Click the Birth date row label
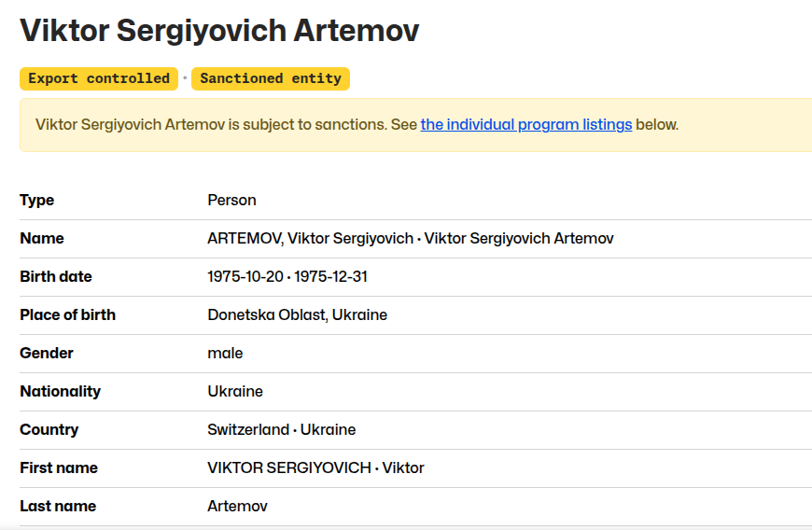812x530 pixels. 56,276
